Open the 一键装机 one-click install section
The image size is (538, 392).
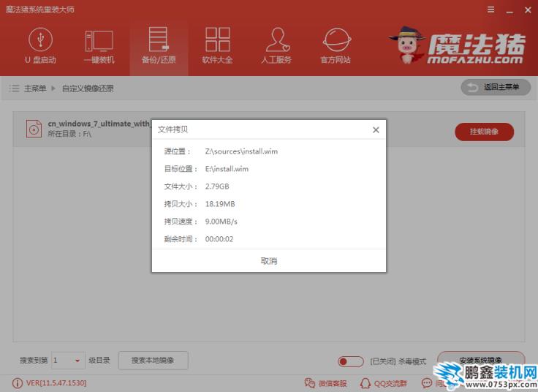[99, 45]
